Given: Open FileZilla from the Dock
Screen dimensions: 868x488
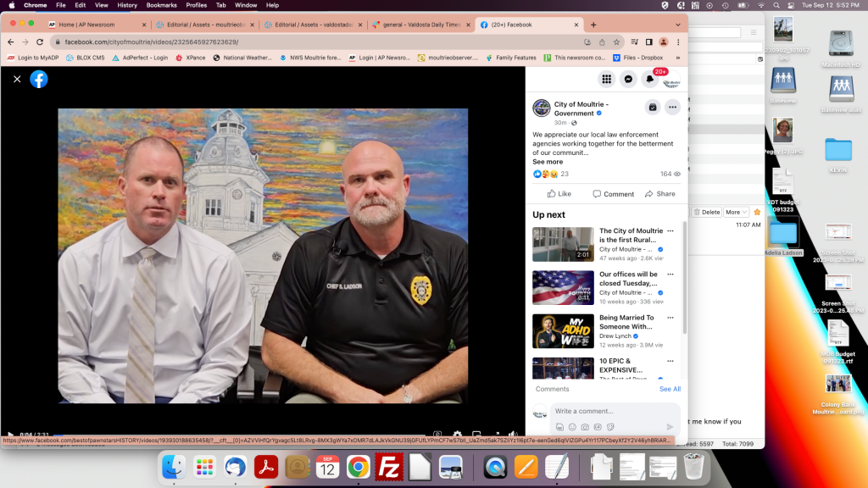Looking at the screenshot, I should [x=389, y=468].
